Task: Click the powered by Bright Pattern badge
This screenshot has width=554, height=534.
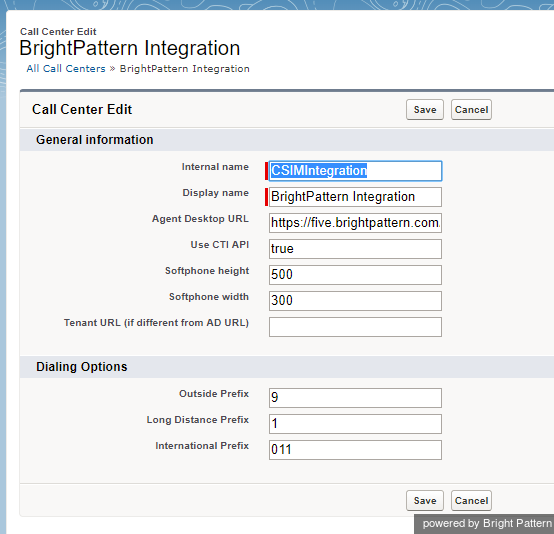Action: pos(484,524)
